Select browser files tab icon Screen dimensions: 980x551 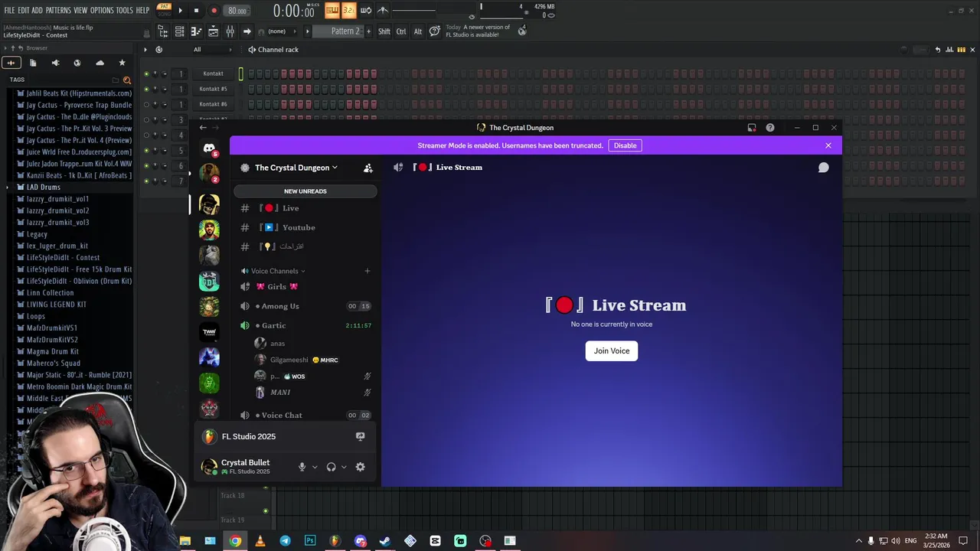click(33, 63)
